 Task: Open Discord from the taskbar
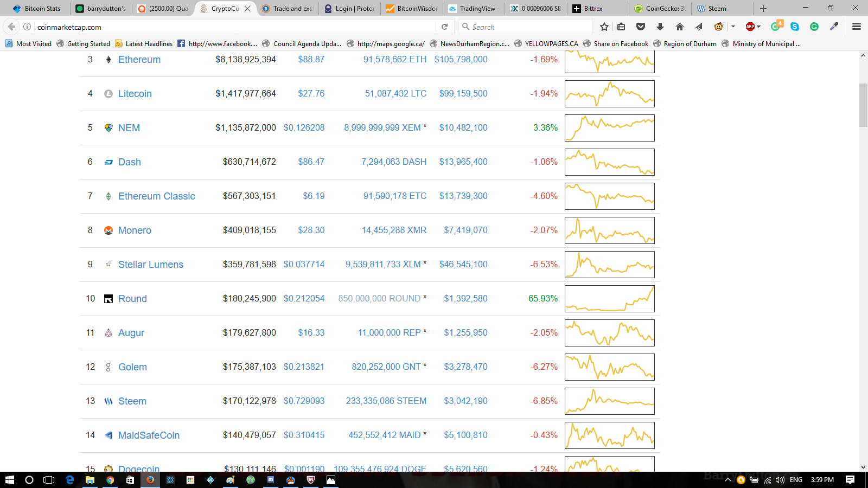click(x=270, y=480)
